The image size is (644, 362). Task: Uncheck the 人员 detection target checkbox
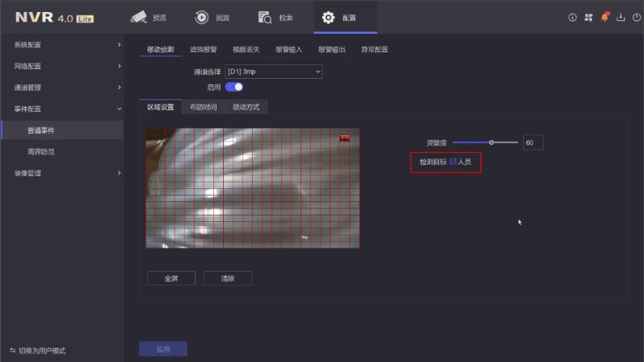point(453,162)
